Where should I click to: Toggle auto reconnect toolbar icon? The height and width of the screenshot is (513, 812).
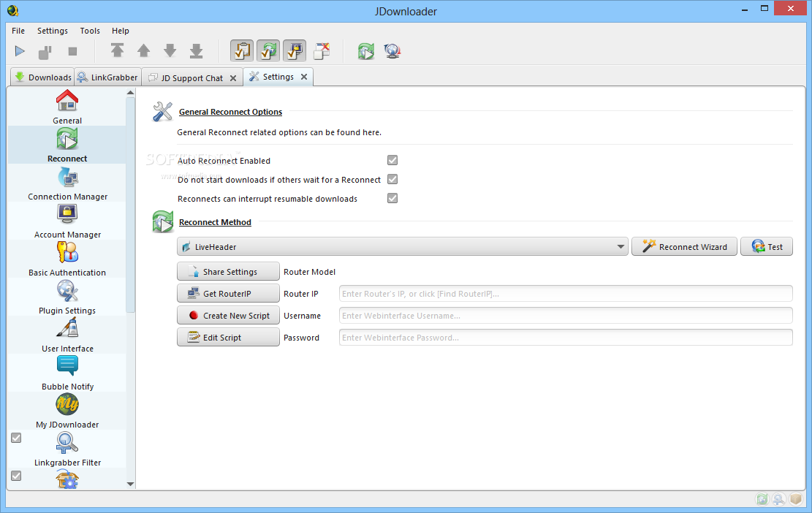coord(268,50)
